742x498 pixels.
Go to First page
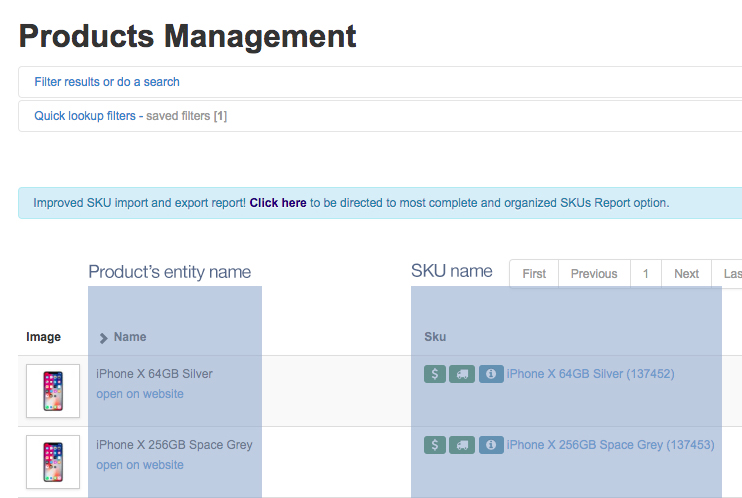pyautogui.click(x=534, y=274)
